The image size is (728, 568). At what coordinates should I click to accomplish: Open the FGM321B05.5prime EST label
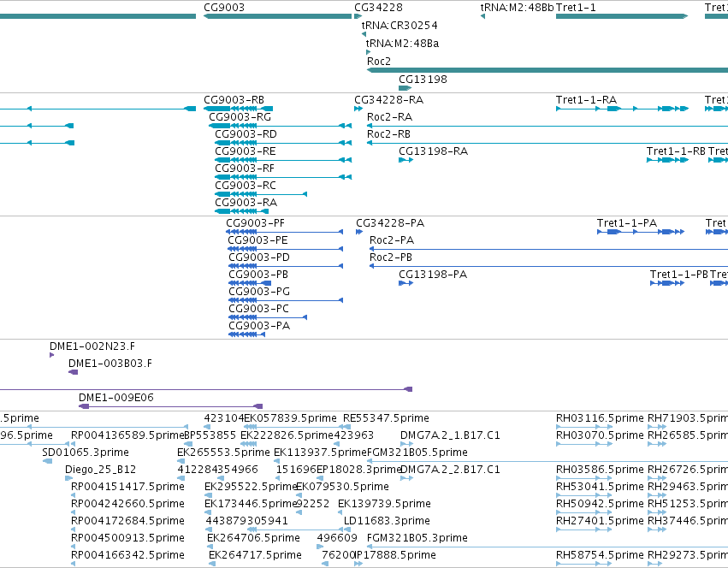[417, 453]
